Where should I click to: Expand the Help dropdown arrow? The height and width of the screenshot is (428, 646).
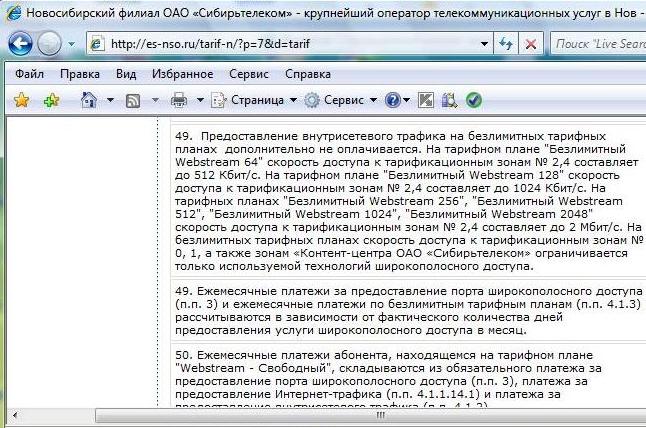[407, 100]
